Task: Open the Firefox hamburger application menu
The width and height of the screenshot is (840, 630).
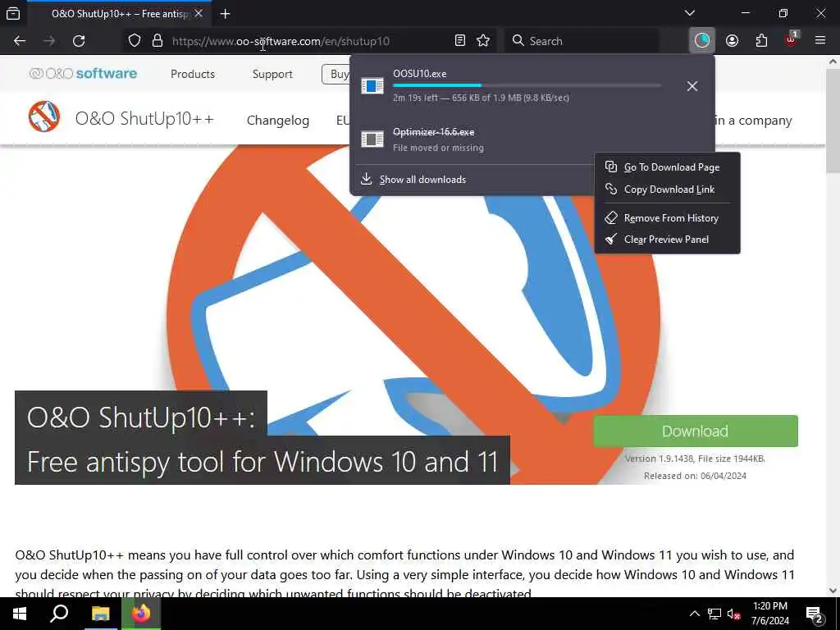Action: click(820, 40)
